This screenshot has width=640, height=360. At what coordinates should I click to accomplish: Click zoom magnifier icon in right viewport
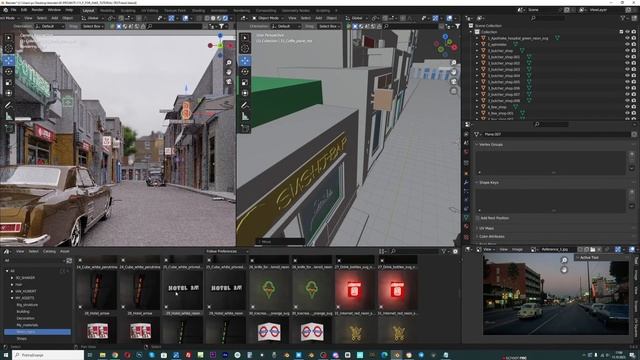(x=453, y=62)
